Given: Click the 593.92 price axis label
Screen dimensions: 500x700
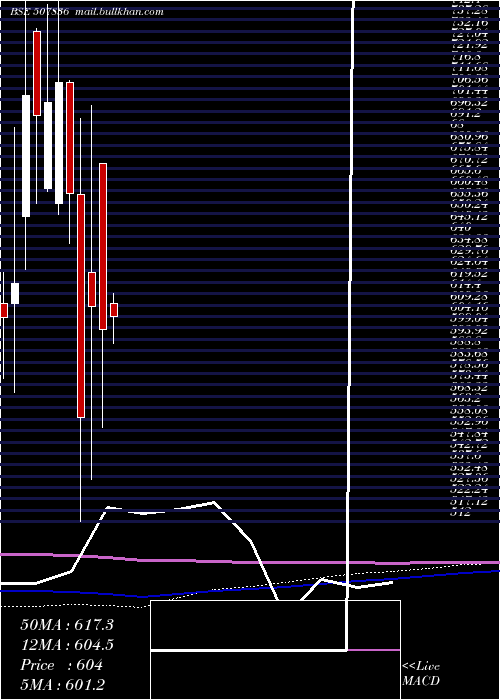Looking at the screenshot, I should coord(469,330).
